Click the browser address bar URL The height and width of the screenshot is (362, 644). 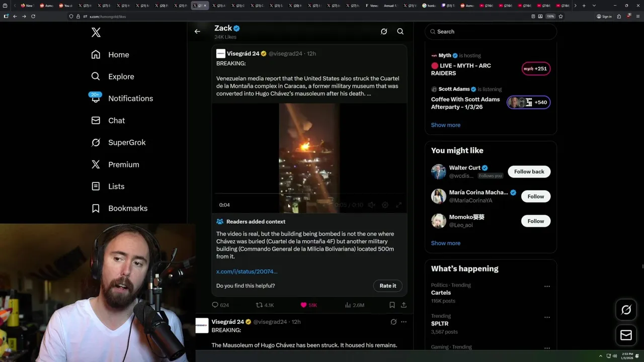coord(108,17)
